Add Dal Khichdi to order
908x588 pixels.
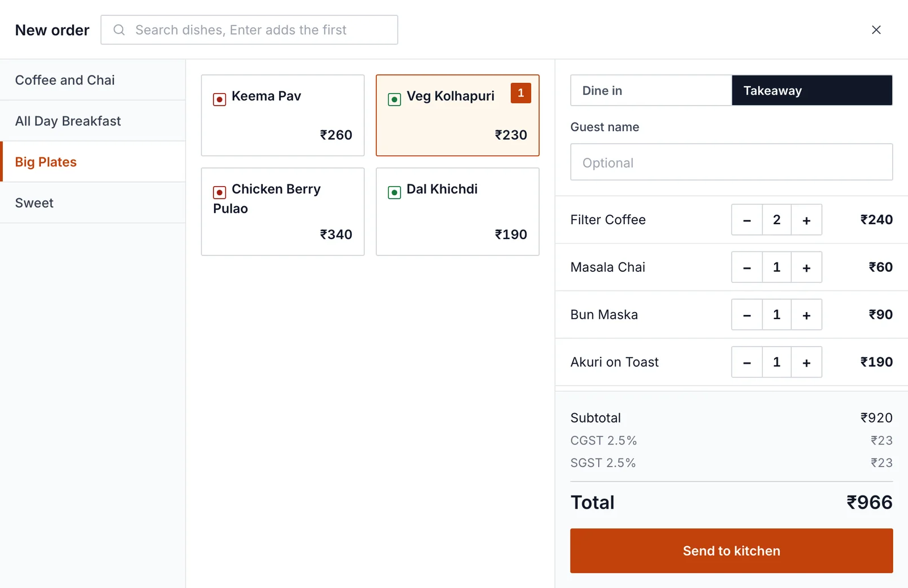pos(457,212)
